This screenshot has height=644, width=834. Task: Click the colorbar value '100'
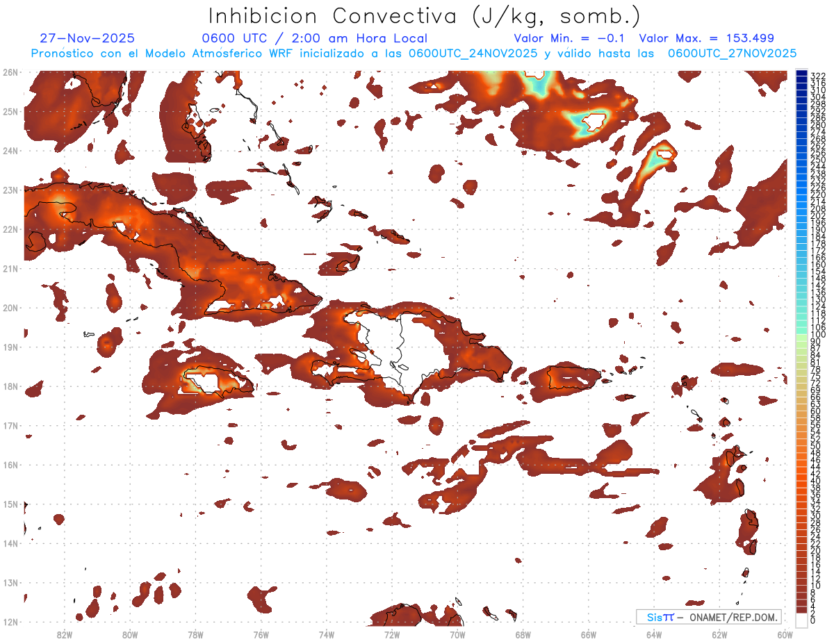tap(818, 336)
